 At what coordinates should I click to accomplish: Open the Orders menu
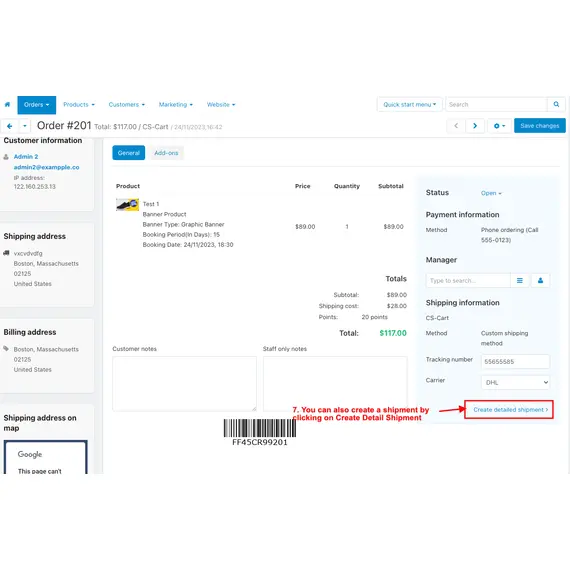coord(37,105)
